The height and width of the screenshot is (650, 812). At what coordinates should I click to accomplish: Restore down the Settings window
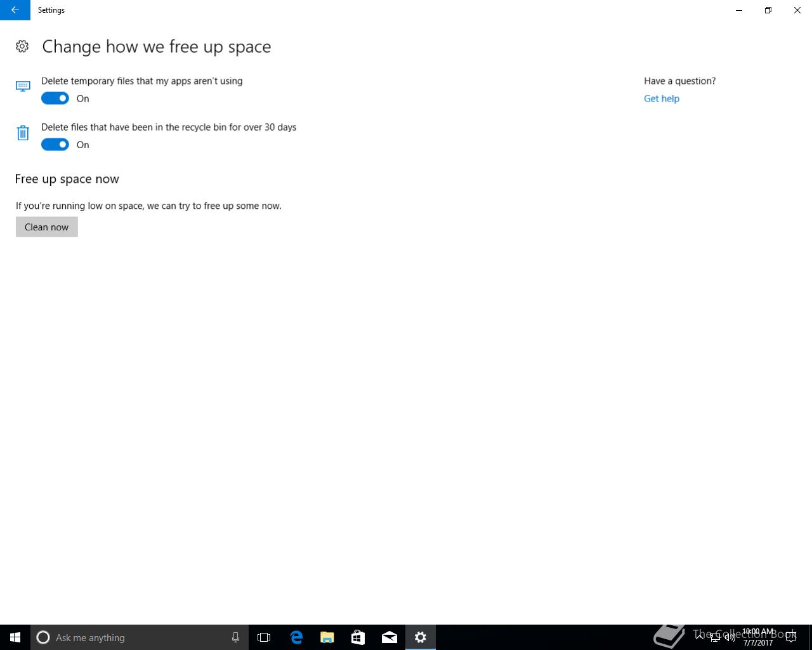(768, 10)
